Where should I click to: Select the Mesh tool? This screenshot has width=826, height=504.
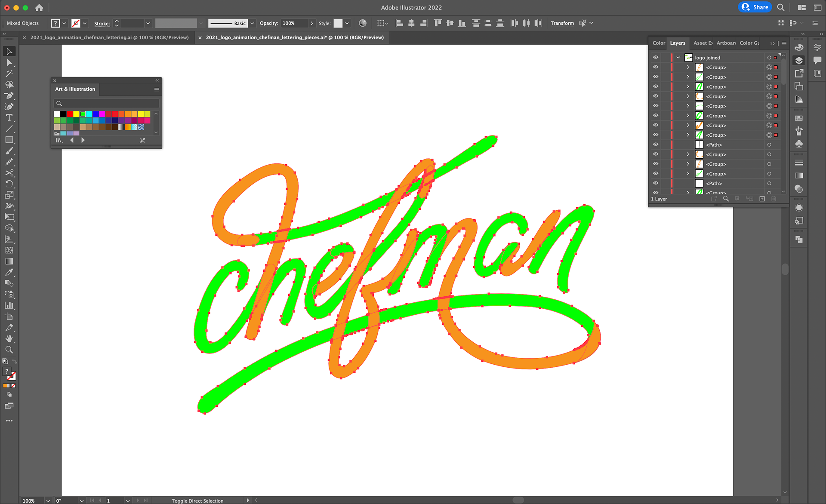[x=9, y=250]
